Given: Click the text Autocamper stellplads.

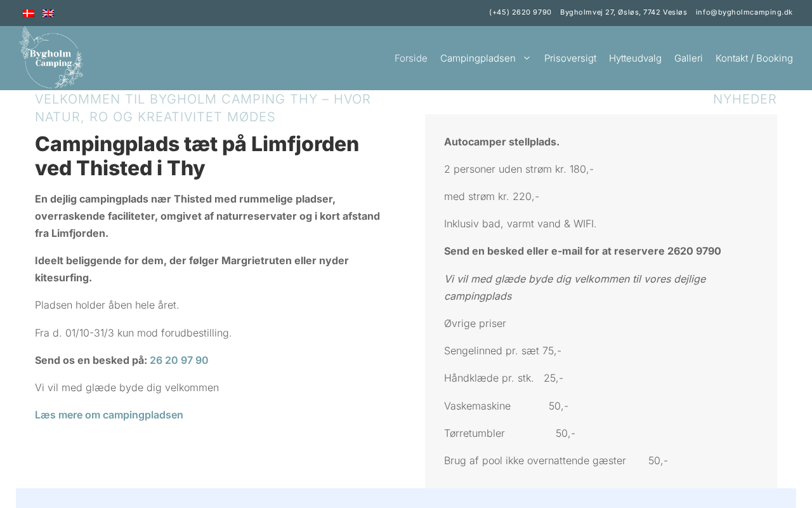Looking at the screenshot, I should pos(502,142).
